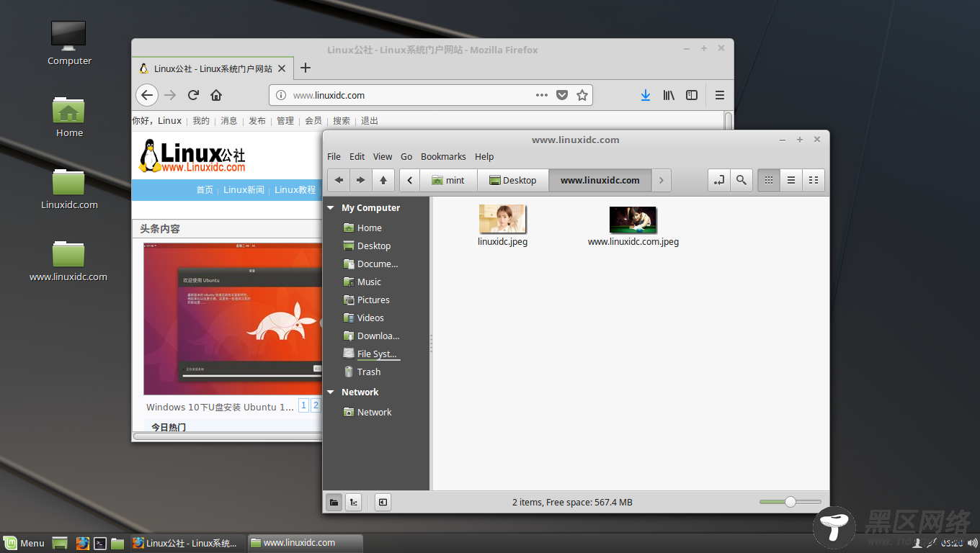
Task: Open Firefox home page button
Action: pyautogui.click(x=216, y=95)
